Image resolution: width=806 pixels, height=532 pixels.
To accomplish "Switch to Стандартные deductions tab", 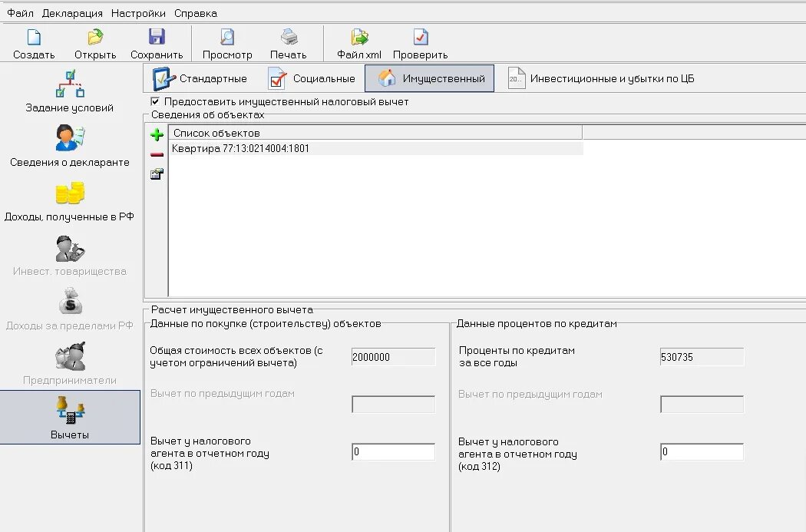I will pyautogui.click(x=200, y=78).
